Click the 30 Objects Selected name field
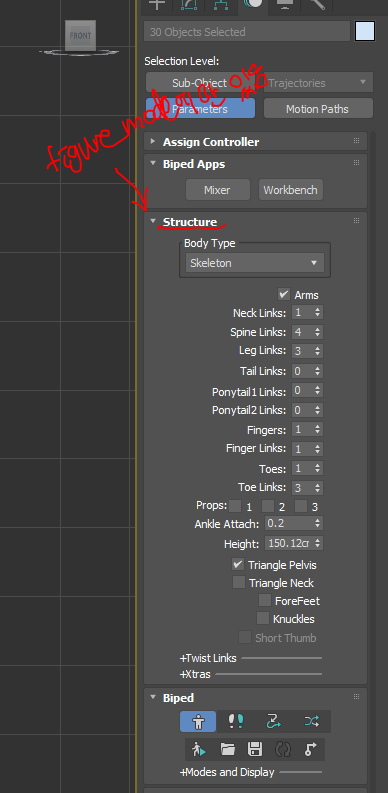 coord(247,31)
